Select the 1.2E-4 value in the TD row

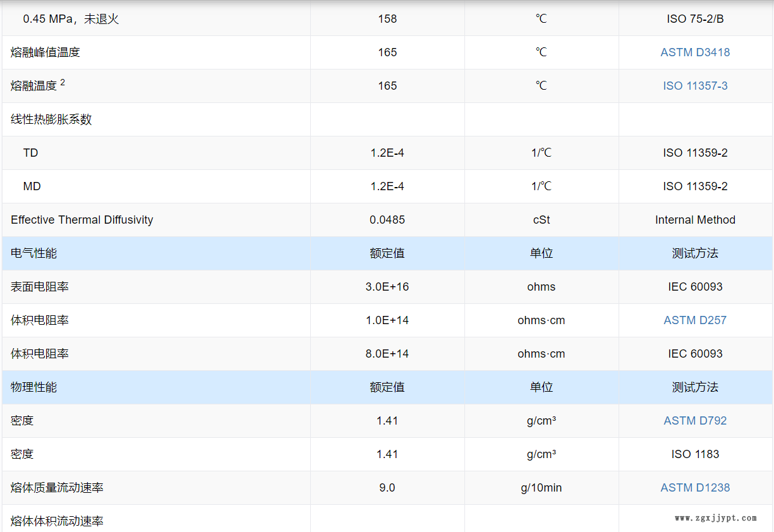click(387, 153)
